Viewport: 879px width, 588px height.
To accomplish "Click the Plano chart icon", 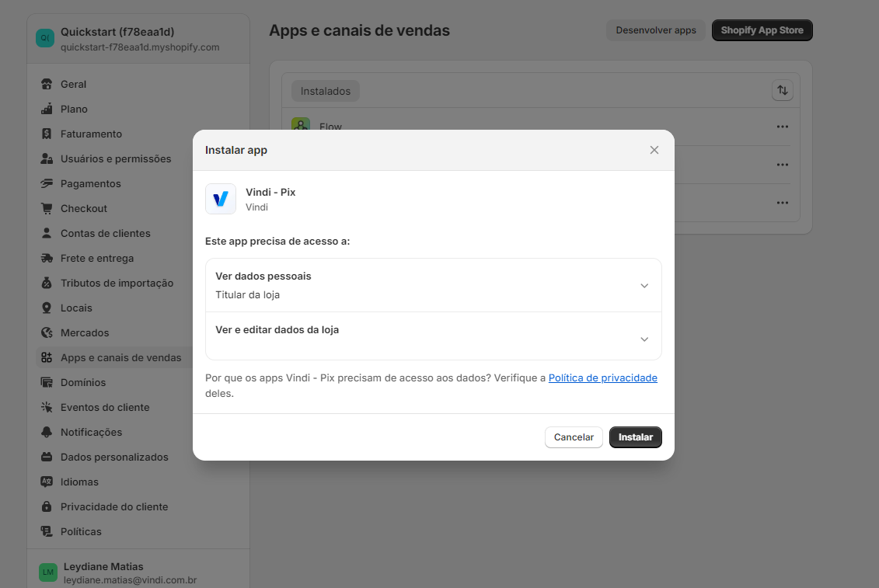I will [x=47, y=109].
